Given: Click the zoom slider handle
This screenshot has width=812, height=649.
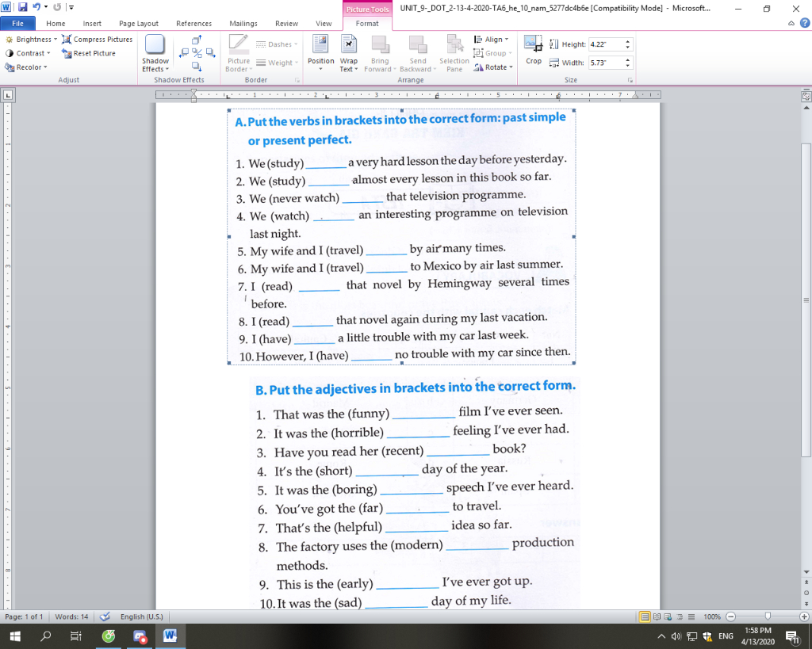Looking at the screenshot, I should pyautogui.click(x=768, y=616).
